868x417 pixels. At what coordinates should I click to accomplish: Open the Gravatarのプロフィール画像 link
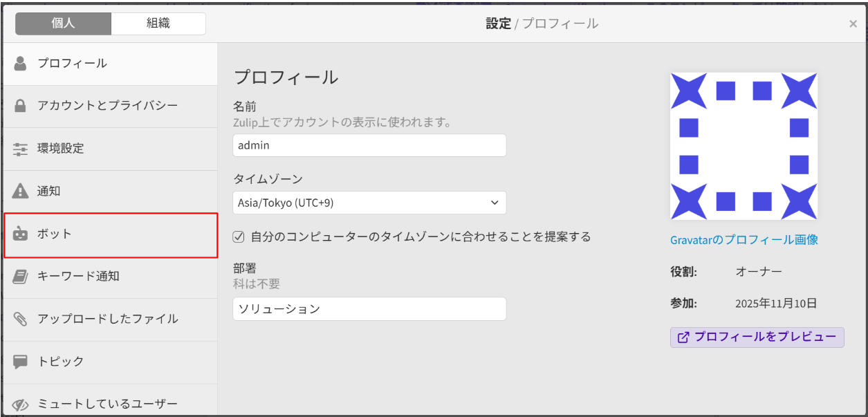(x=744, y=240)
